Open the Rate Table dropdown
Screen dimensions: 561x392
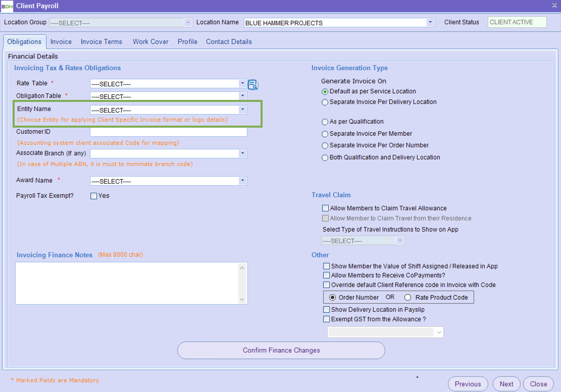tap(243, 83)
